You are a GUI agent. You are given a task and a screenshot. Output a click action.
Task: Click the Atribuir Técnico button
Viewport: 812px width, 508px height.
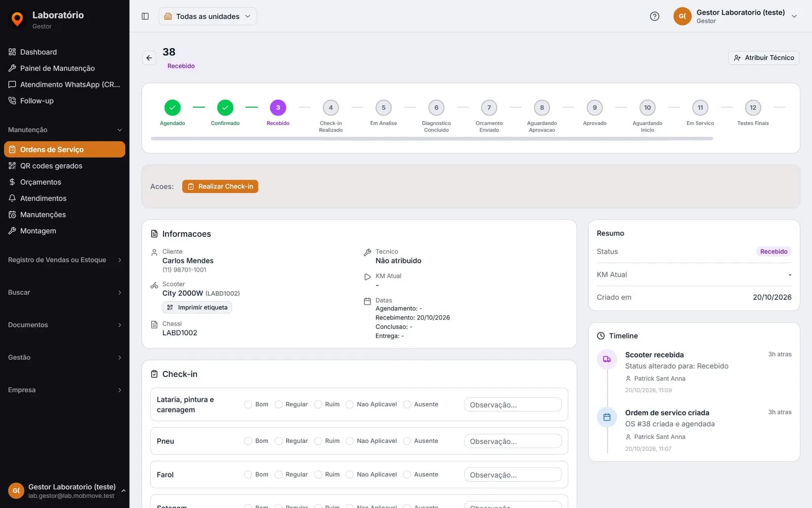click(764, 58)
